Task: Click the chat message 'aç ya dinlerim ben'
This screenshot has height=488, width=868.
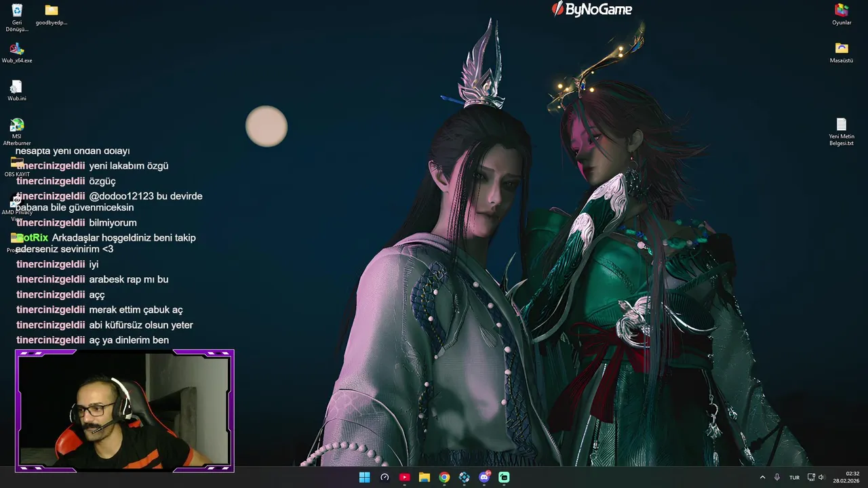Action: (129, 340)
